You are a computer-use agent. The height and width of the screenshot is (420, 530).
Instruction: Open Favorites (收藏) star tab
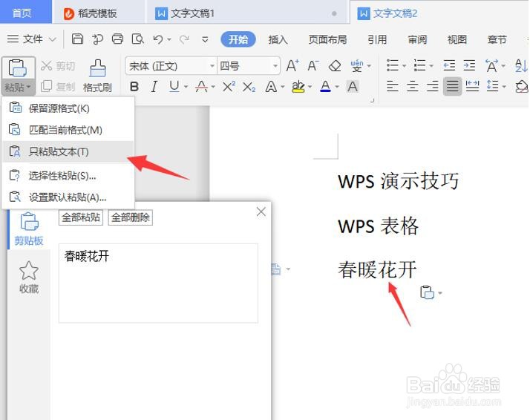[29, 277]
